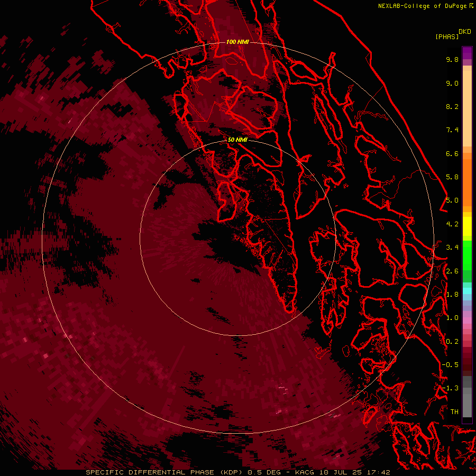Viewport: 476px width, 476px height.
Task: Click the 9.0 value on the color scale
Action: point(452,83)
